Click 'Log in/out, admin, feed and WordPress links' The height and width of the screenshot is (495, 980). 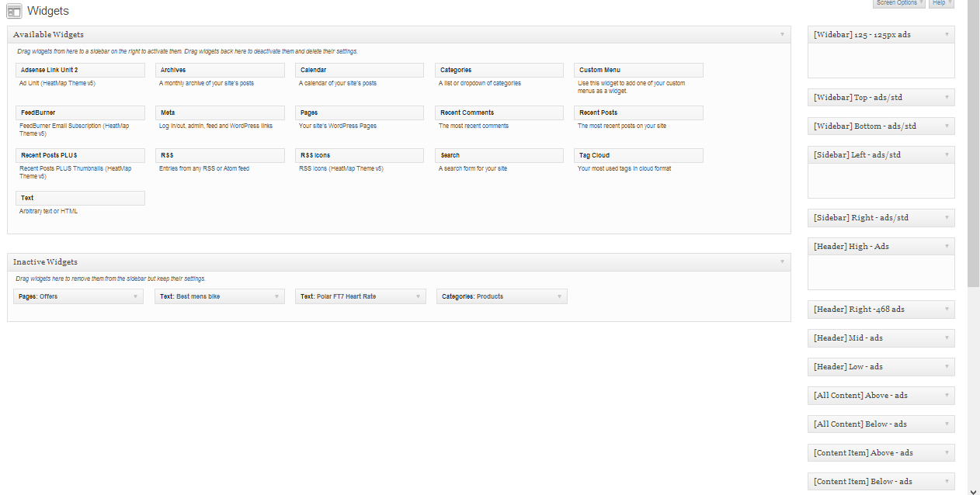click(216, 126)
